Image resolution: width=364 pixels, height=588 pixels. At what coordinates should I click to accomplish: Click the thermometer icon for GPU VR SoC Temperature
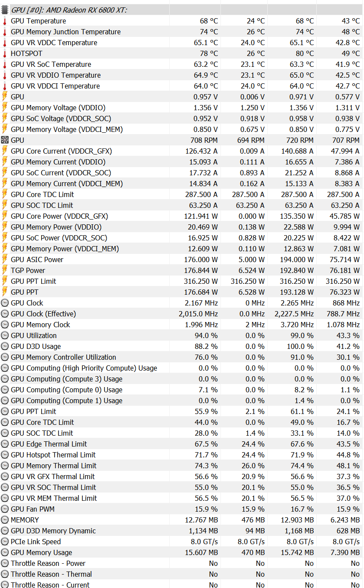5,64
